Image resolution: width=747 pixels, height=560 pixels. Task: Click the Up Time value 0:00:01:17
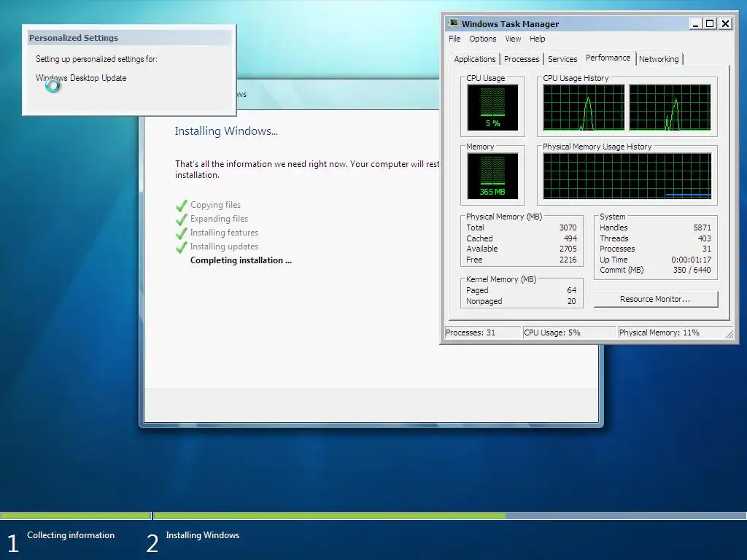pyautogui.click(x=692, y=260)
